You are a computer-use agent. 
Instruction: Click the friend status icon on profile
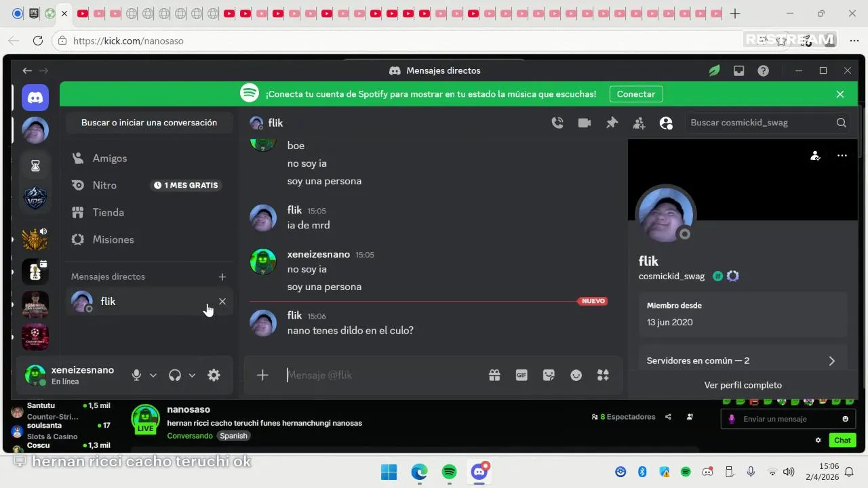point(815,156)
